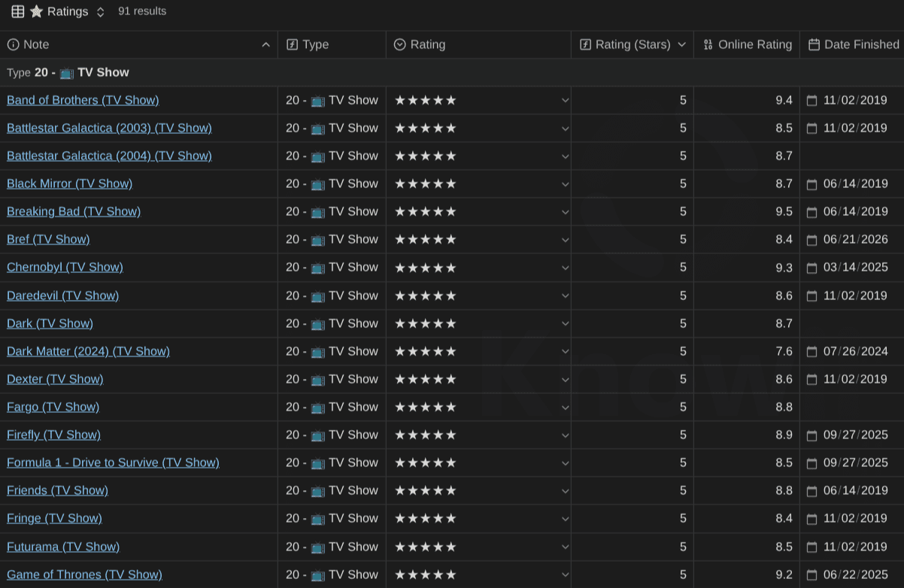The width and height of the screenshot is (904, 588).
Task: Open Battlestar Galactica (2003) (TV Show) note
Action: click(x=109, y=128)
